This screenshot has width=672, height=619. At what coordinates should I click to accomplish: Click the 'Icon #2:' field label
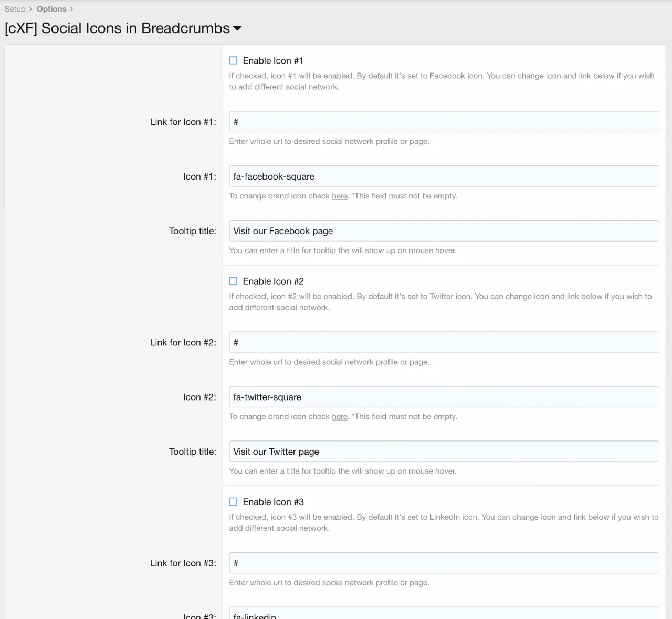click(x=199, y=397)
